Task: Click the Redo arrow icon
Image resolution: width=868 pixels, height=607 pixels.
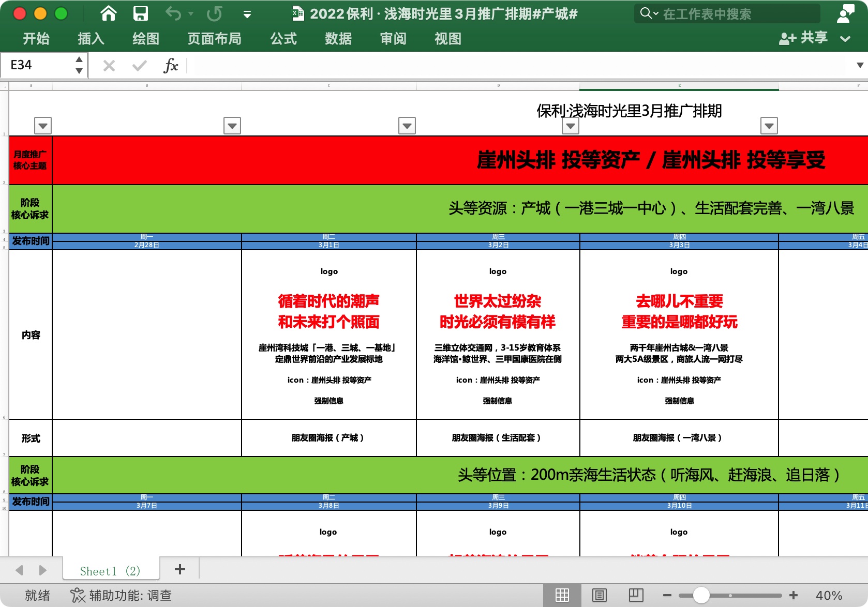Action: (214, 13)
